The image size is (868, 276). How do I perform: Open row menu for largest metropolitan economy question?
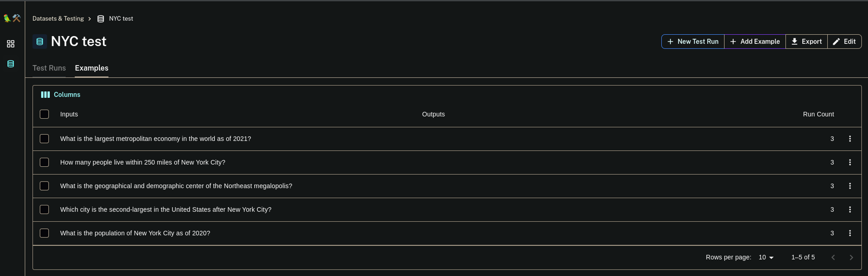pyautogui.click(x=850, y=139)
